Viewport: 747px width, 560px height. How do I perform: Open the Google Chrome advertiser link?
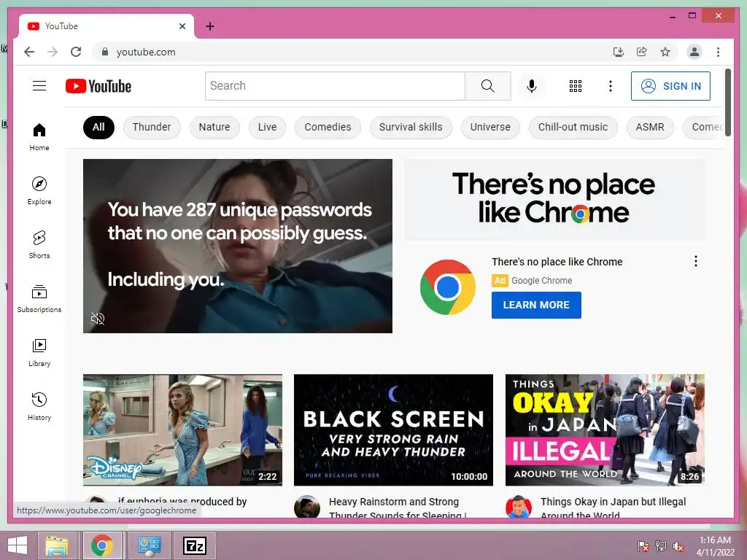click(542, 281)
